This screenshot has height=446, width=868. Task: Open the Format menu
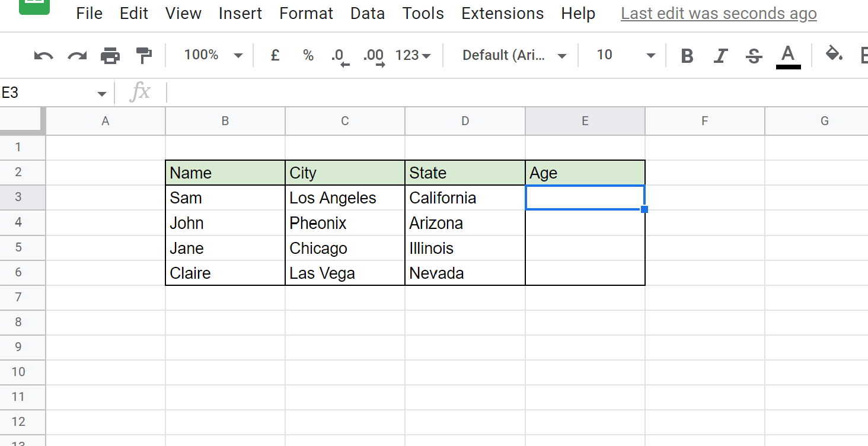(x=306, y=13)
